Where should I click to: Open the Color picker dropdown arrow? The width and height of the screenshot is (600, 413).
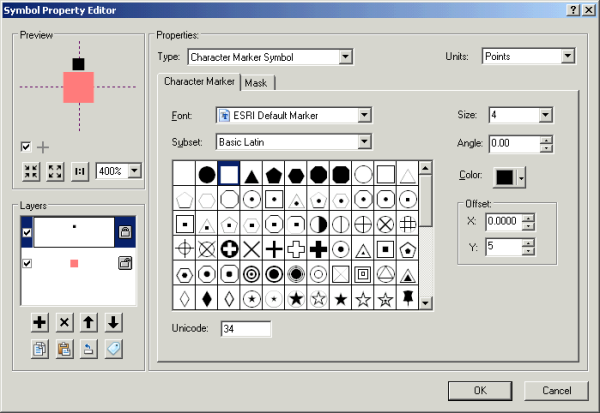[521, 178]
